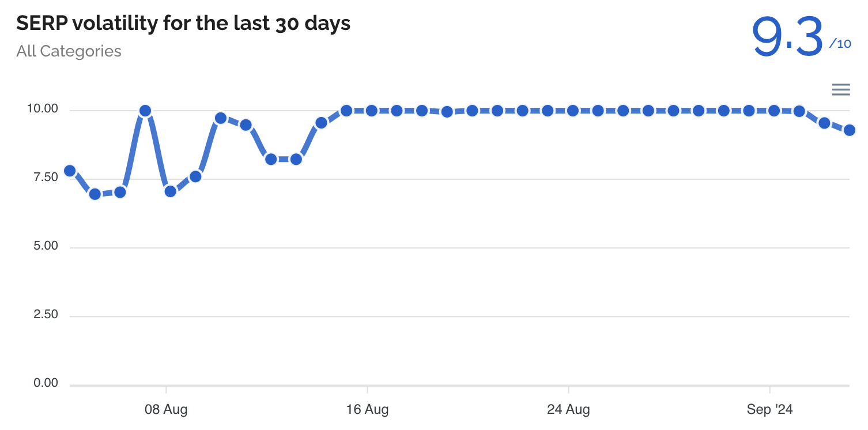
Task: Select the All Categories subtitle
Action: point(69,51)
